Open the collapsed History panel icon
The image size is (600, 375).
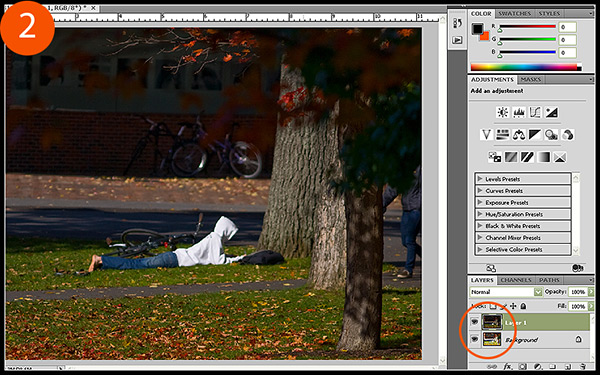[x=457, y=23]
